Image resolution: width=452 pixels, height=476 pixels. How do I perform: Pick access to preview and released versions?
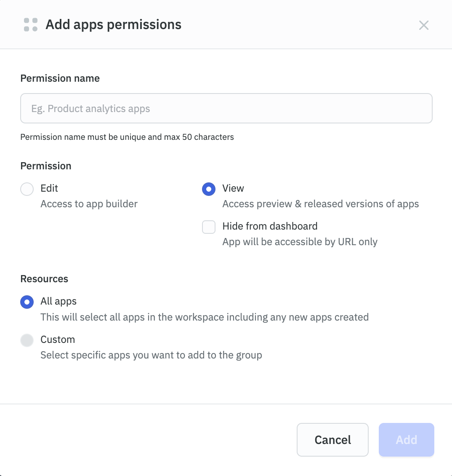click(208, 189)
